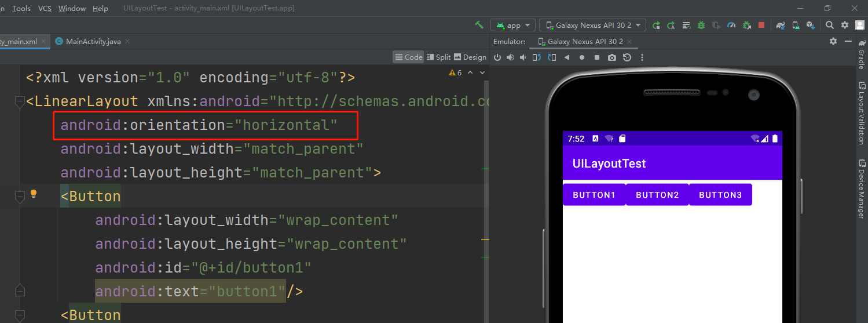The height and width of the screenshot is (323, 868).
Task: Open the Help menu
Action: pos(101,8)
